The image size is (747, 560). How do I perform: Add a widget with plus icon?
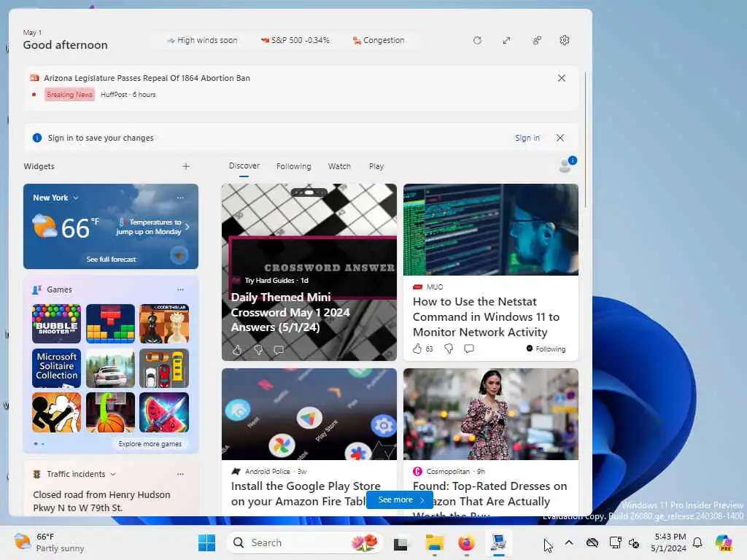point(186,166)
